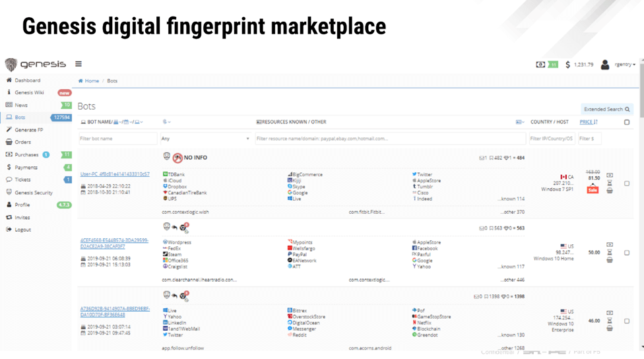Screen dimensions: 644x359
Task: Open the resources view dropdown left of Country / Host
Action: tap(520, 122)
